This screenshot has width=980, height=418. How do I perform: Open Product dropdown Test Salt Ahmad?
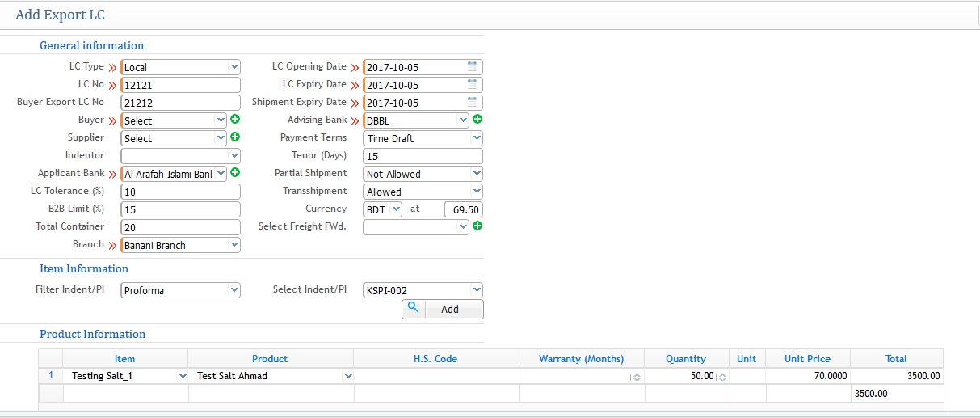pyautogui.click(x=348, y=376)
